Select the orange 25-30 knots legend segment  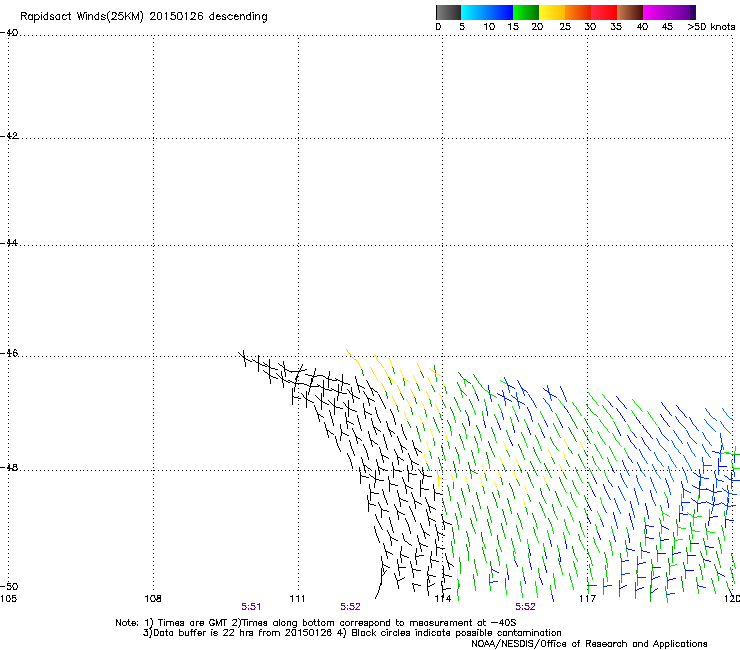578,12
